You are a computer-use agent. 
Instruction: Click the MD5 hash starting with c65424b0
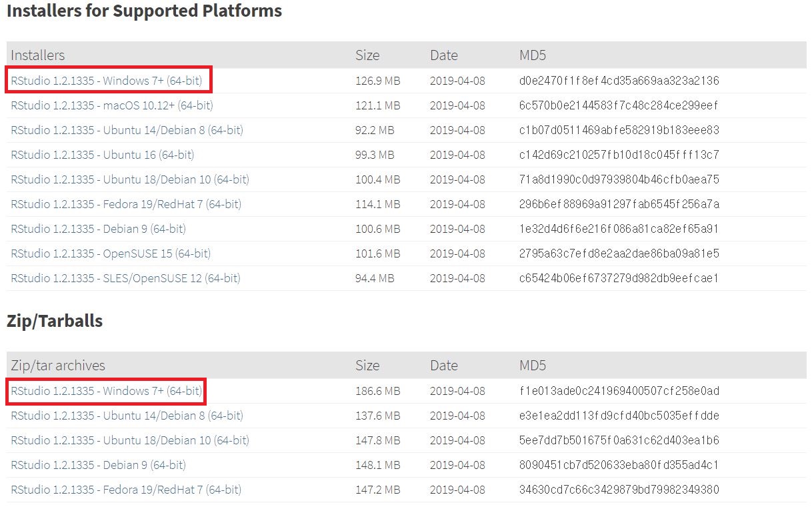[x=619, y=278]
